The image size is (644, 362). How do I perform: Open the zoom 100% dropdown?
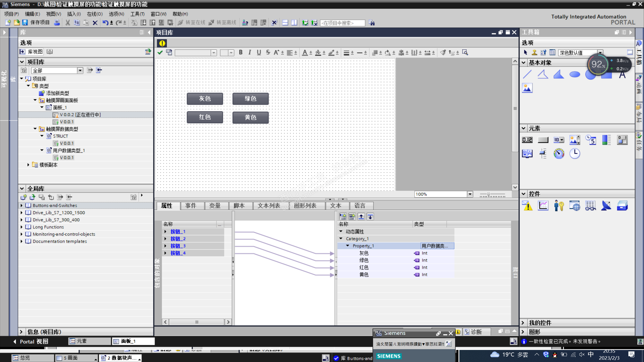[x=470, y=194]
